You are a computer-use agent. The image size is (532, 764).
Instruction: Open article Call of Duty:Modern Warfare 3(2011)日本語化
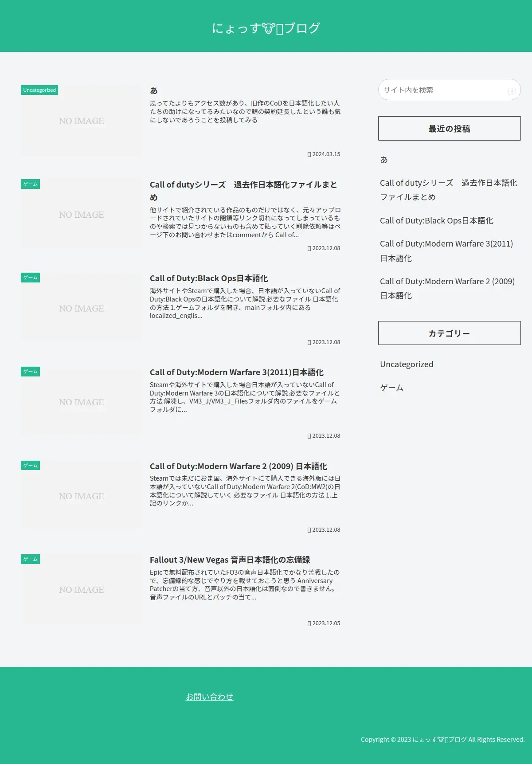pyautogui.click(x=237, y=372)
